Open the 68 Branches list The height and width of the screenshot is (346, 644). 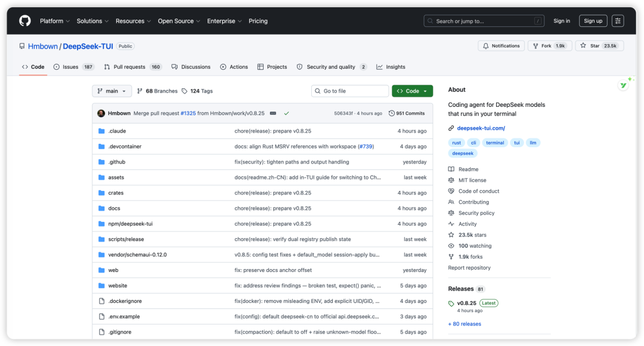(157, 91)
